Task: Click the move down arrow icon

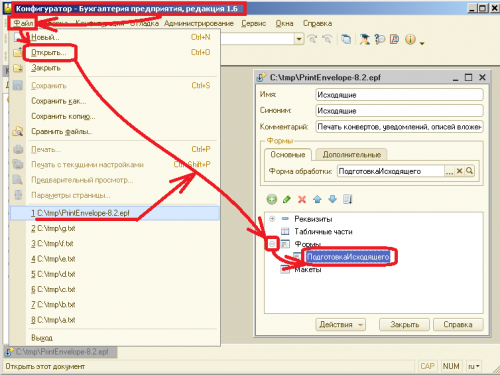Action: click(x=332, y=199)
